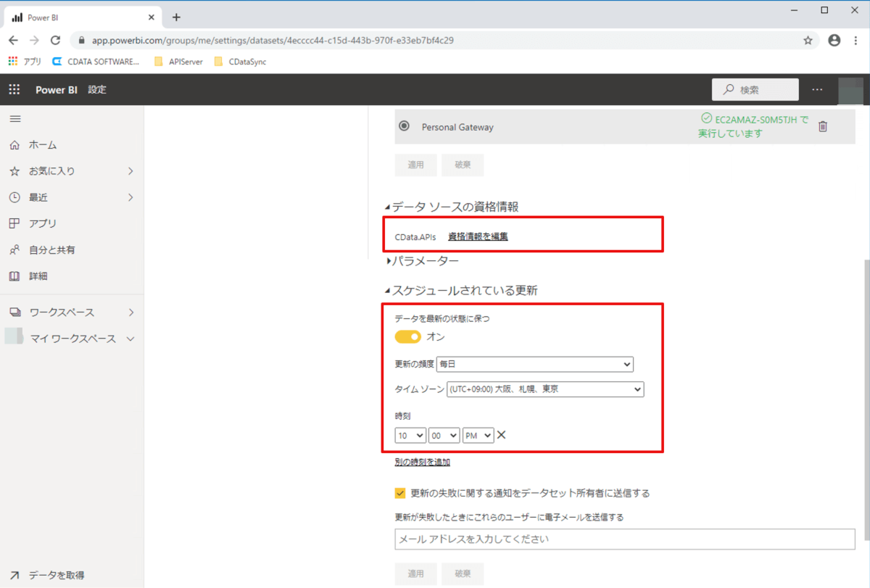
Task: Click the Power BI header logo text
Action: (57, 90)
